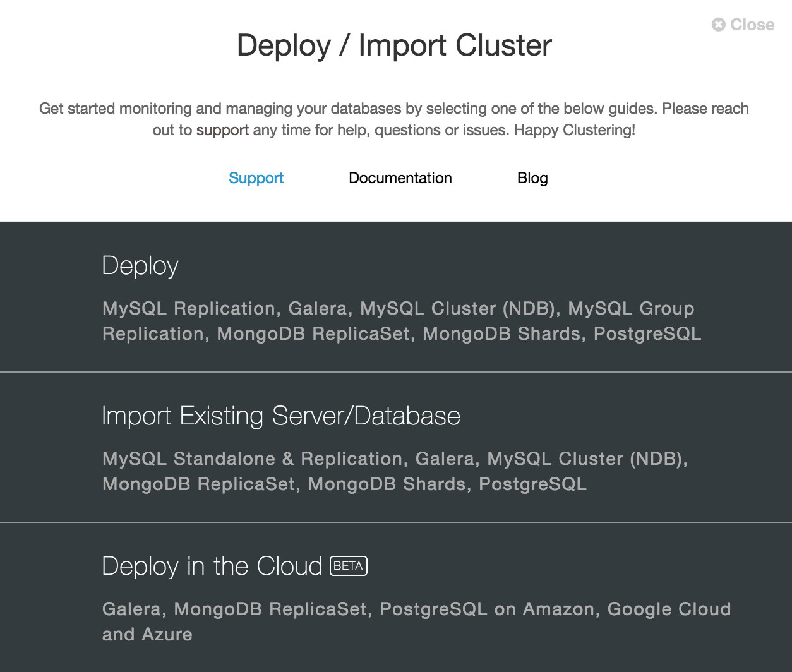Screen dimensions: 792x672
Task: Open the Support link
Action: [x=256, y=178]
